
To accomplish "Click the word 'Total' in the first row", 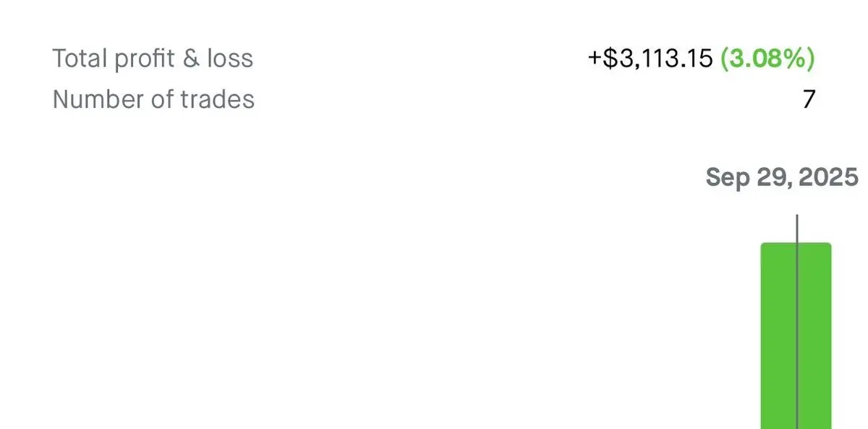I will point(77,59).
